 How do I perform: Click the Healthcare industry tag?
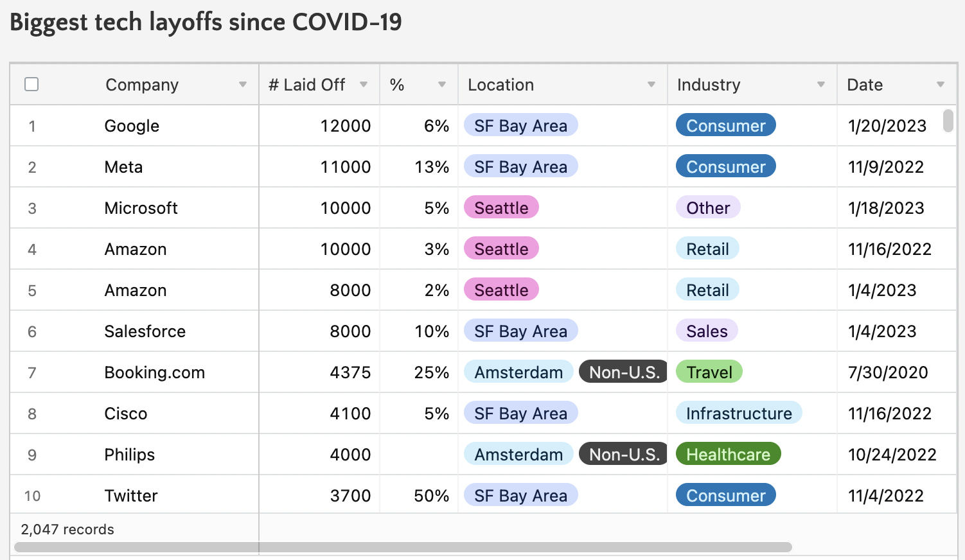(x=729, y=454)
